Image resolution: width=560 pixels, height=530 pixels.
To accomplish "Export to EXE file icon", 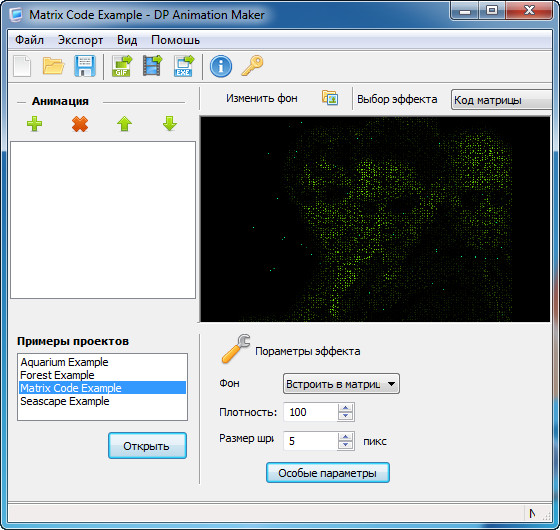I will pyautogui.click(x=184, y=66).
